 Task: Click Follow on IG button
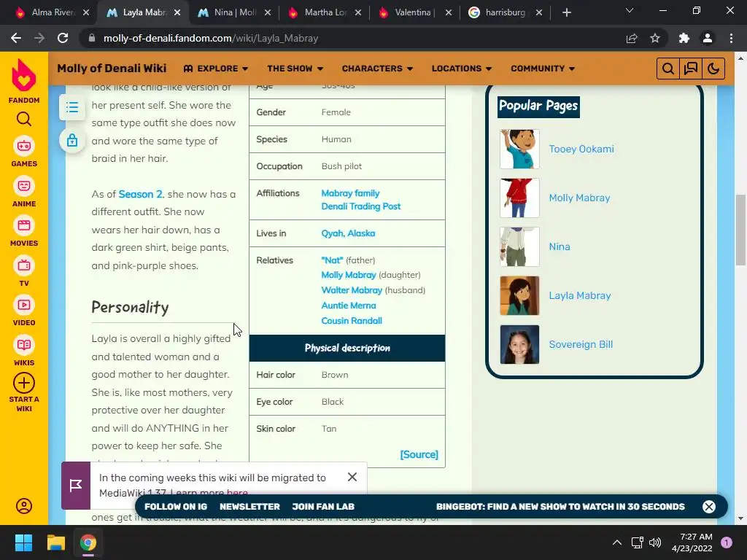(x=176, y=507)
